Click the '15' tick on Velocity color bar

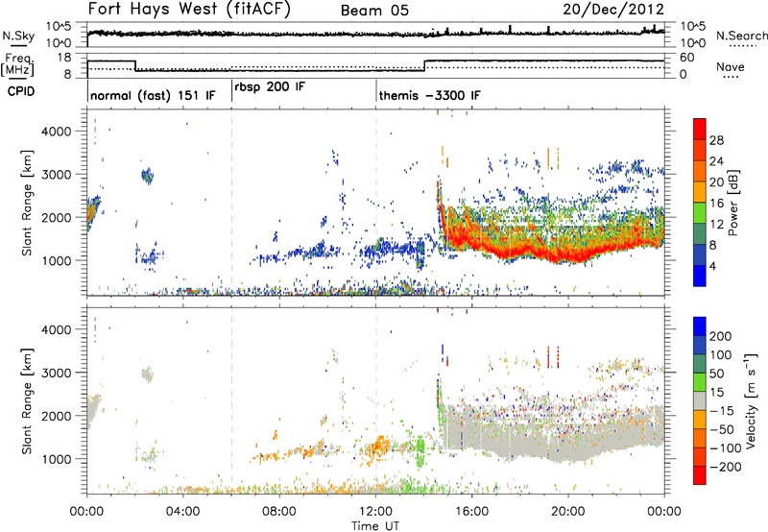coord(716,392)
